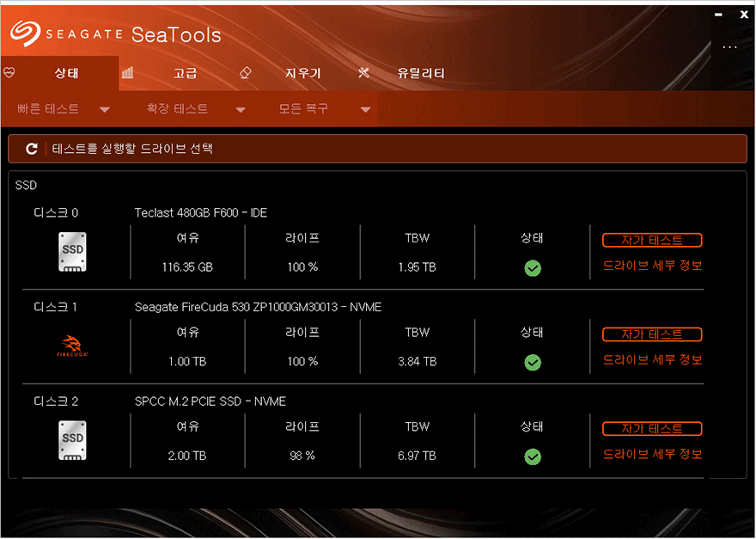Click the 디스크 2 label
The image size is (756, 539).
pyautogui.click(x=56, y=401)
